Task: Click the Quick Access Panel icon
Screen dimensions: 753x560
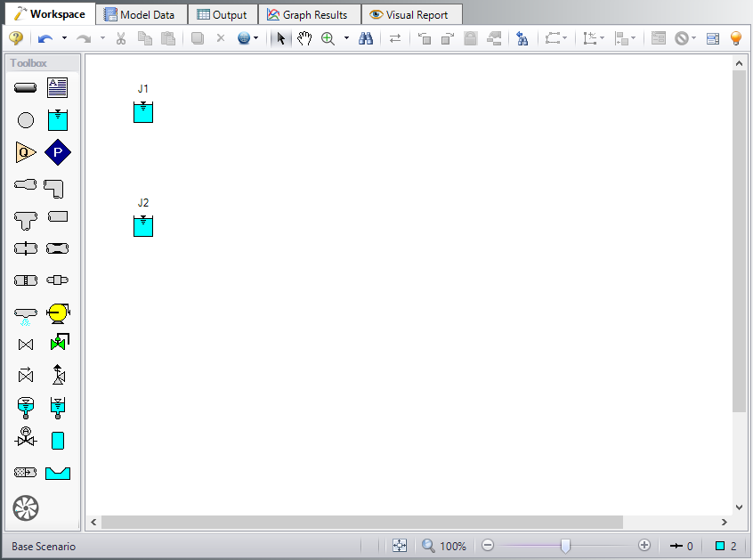Action: [713, 38]
